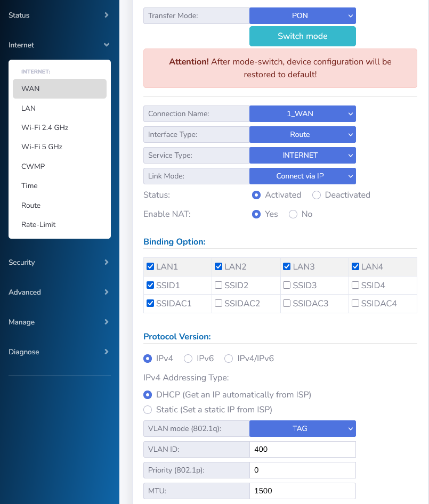
Task: Go to the CWMP menu item
Action: (33, 166)
